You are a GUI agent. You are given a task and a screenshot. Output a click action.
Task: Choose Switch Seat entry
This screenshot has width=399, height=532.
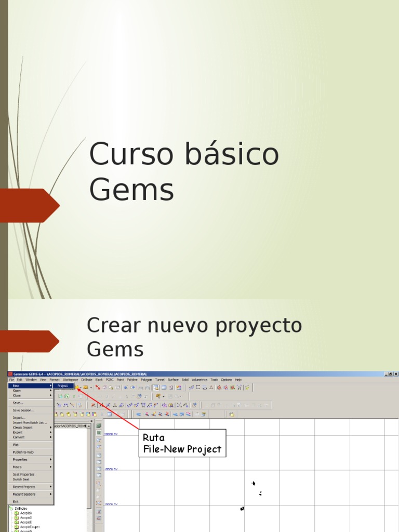click(x=31, y=479)
